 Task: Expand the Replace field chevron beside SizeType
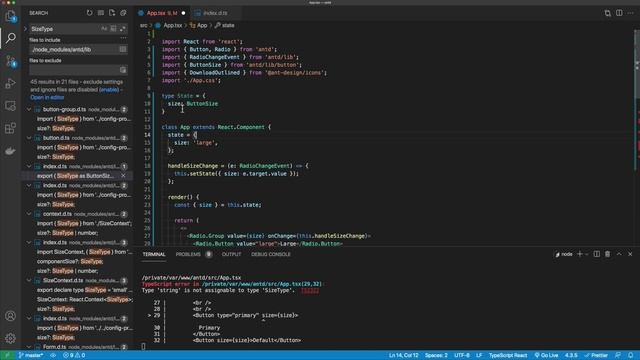point(25,29)
